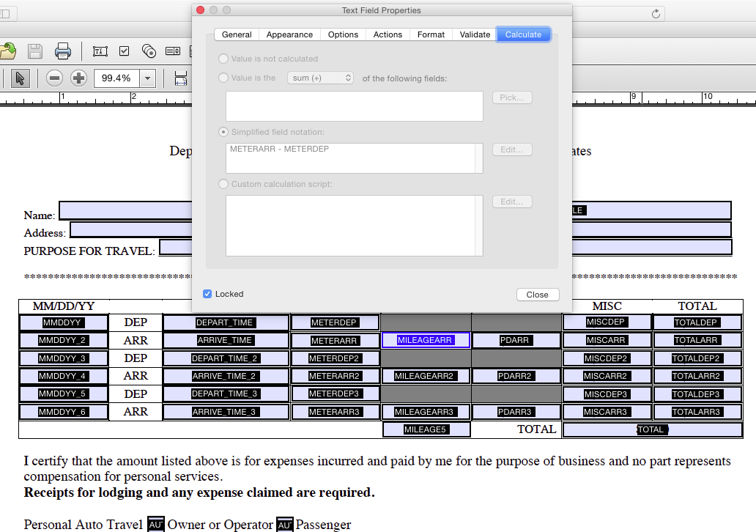Click the 99.4% zoom value field
This screenshot has width=756, height=532.
[117, 78]
